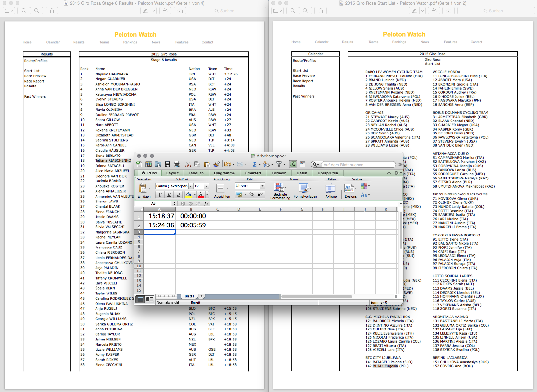Open the font size dropdown arrow

(206, 186)
